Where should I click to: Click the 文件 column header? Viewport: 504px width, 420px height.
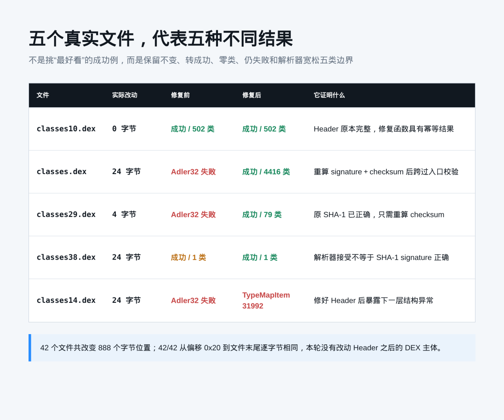(43, 95)
